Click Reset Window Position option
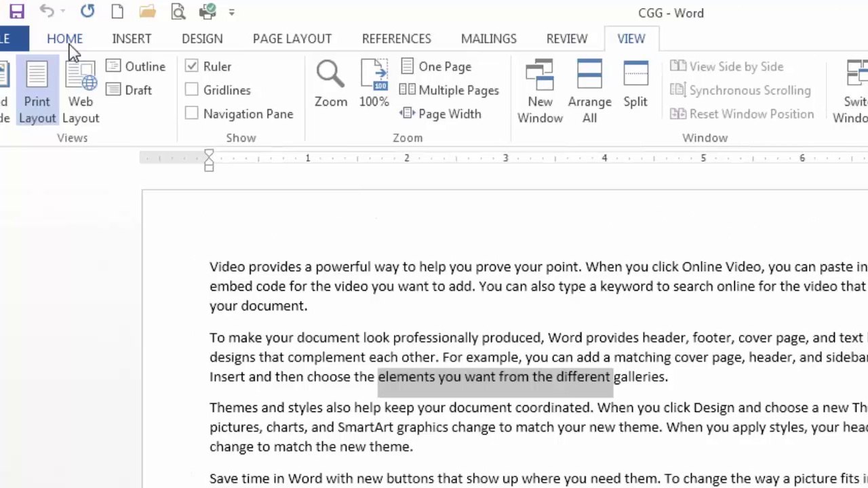Viewport: 868px width, 488px height. (742, 114)
